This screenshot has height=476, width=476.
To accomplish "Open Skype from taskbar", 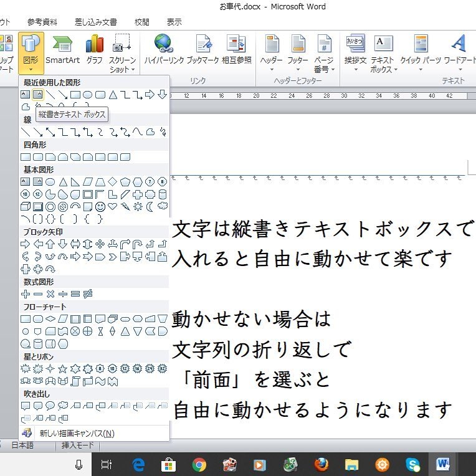I will [x=413, y=464].
